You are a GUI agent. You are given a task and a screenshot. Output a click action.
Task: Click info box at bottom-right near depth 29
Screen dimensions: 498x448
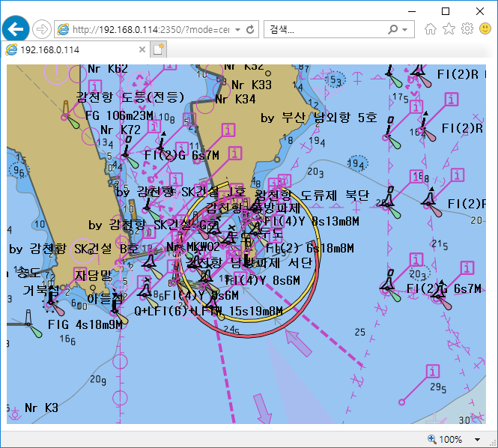click(431, 371)
